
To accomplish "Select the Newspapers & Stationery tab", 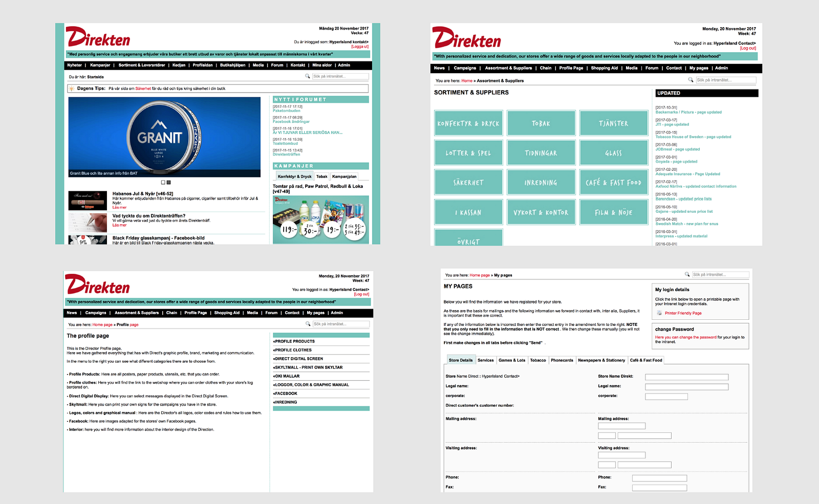I will pyautogui.click(x=601, y=360).
